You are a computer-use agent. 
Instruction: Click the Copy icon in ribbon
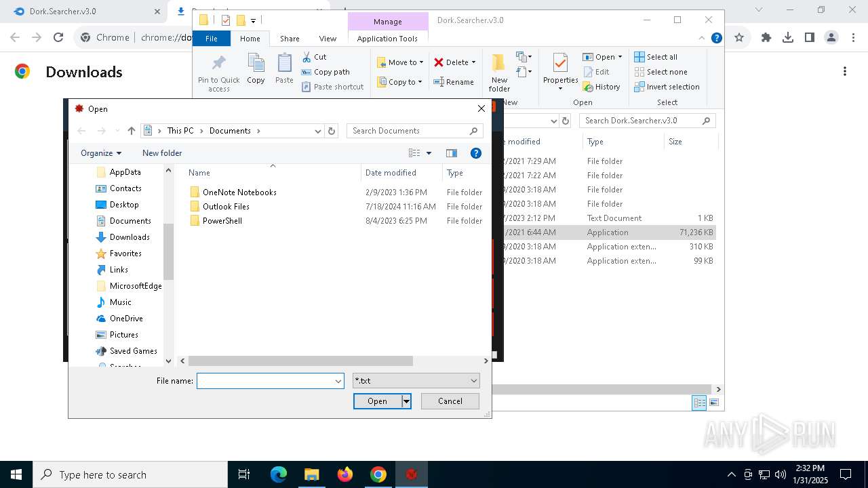[256, 68]
